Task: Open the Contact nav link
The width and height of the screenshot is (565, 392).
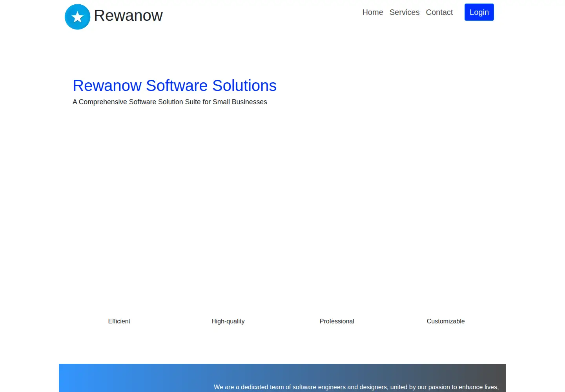Action: click(439, 12)
